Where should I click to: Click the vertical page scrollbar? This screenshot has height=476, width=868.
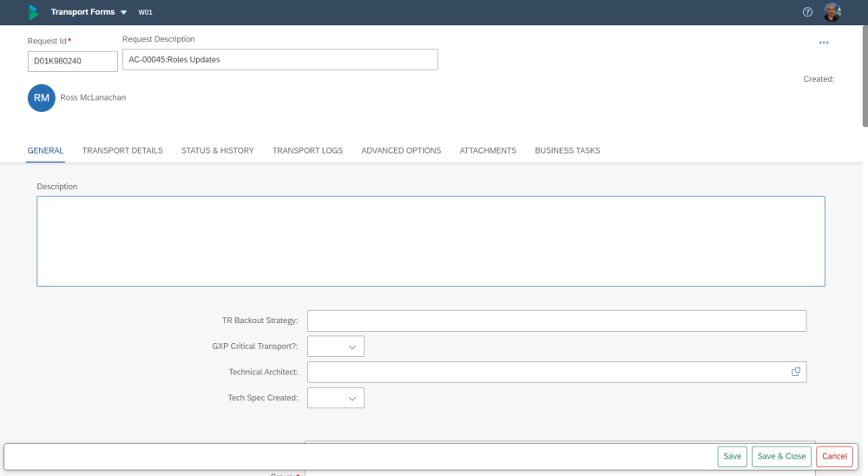coord(865,76)
